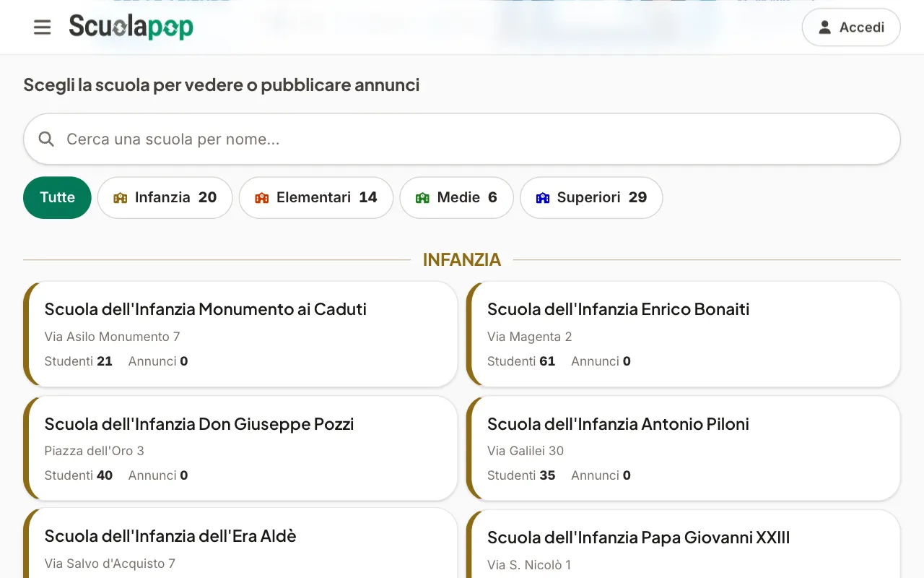924x578 pixels.
Task: Click the address Via Salvo d'Acquisto 7
Action: (x=110, y=564)
